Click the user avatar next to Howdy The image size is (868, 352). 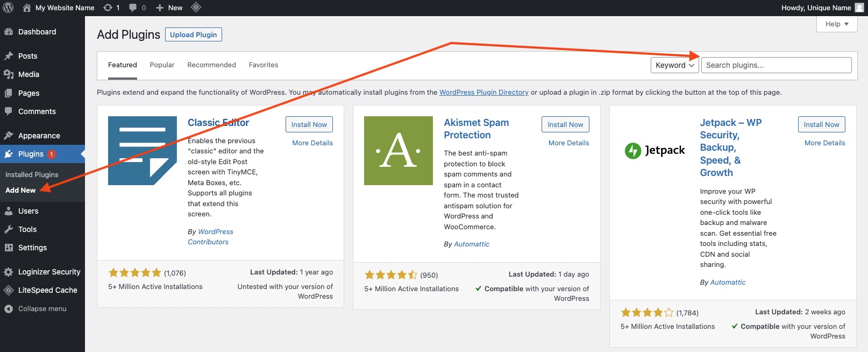click(x=859, y=8)
